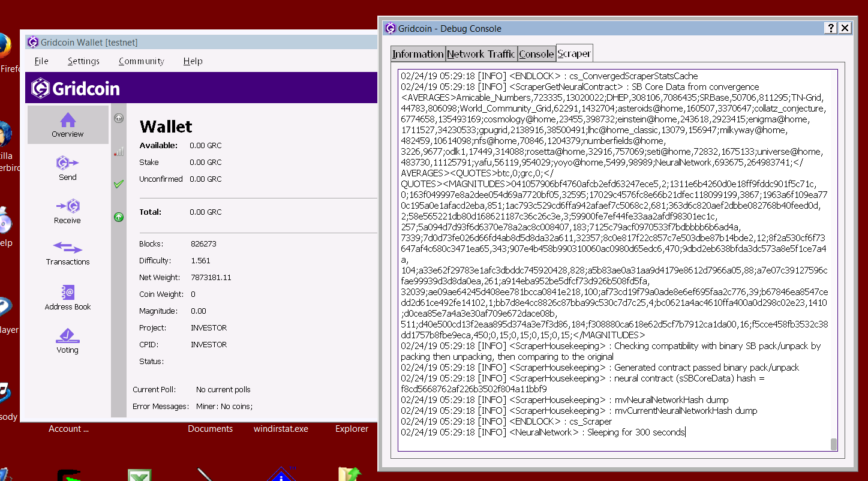
Task: Click the green up-arrow staking icon
Action: (119, 217)
